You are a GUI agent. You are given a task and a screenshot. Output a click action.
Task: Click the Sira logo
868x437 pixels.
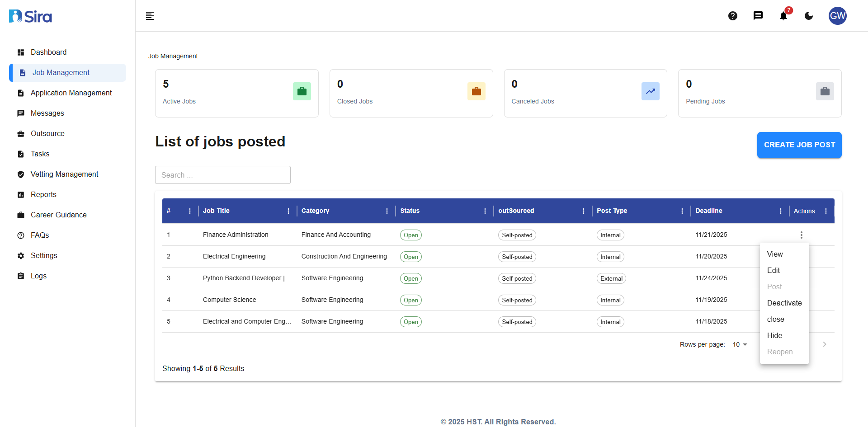[31, 17]
